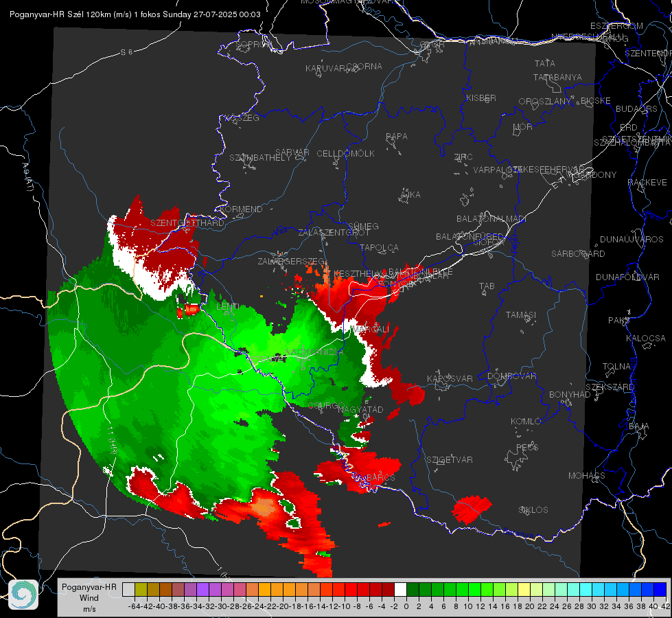Select the CELLDOMOLK label
The height and width of the screenshot is (618, 672).
click(x=345, y=154)
